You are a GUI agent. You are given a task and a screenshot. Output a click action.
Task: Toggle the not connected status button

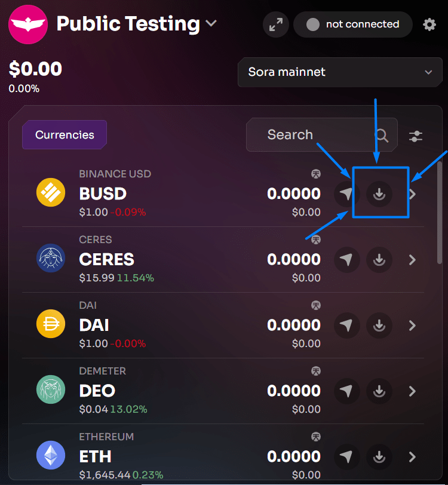353,24
